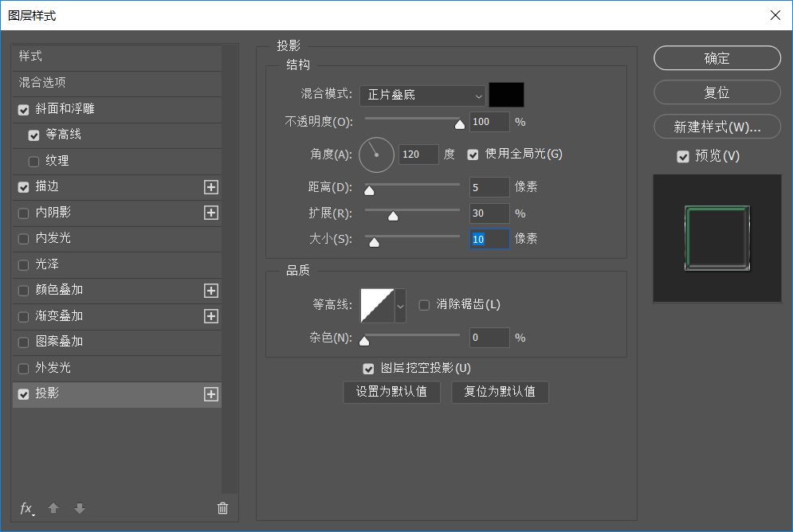The image size is (793, 532).
Task: Click plus icon next to 内阴影
Action: (210, 213)
